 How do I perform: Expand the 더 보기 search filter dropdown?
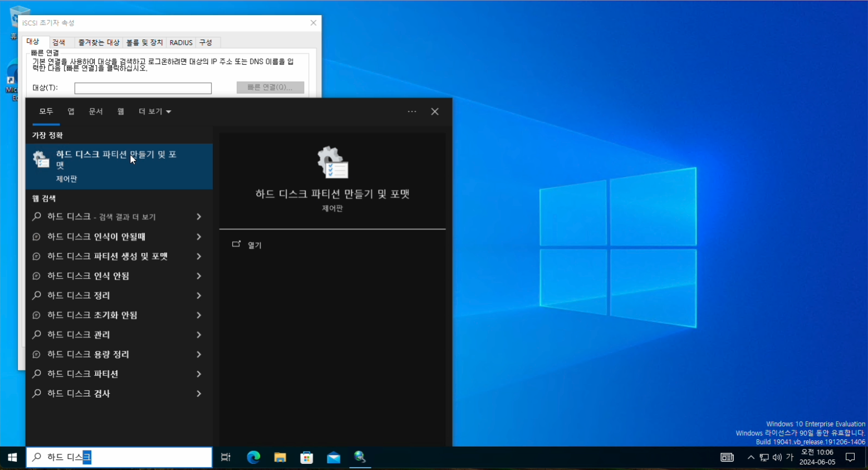pyautogui.click(x=155, y=111)
